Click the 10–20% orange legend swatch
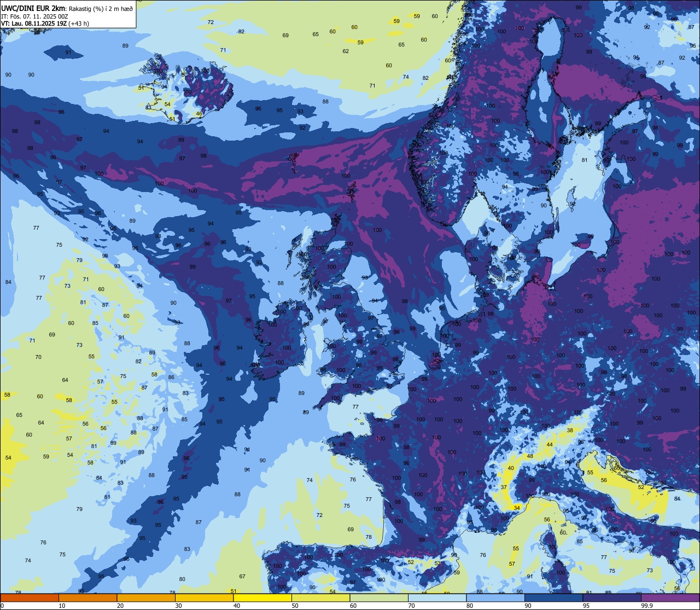 point(87,598)
